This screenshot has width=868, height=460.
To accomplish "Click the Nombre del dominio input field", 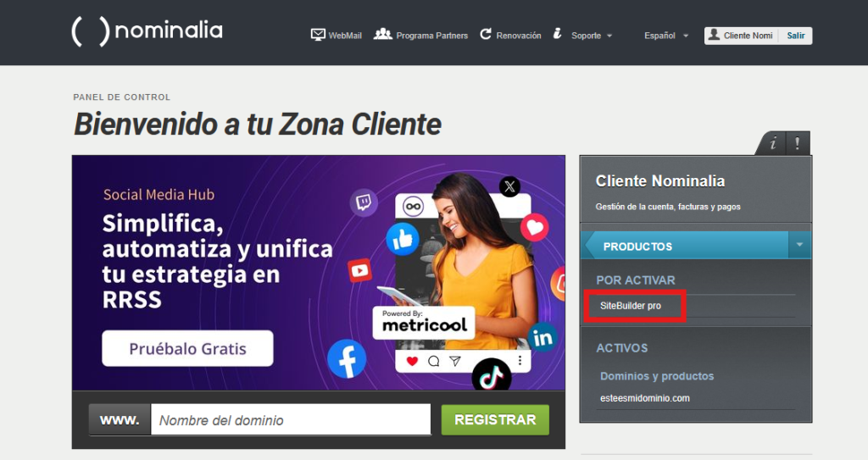I will click(x=291, y=420).
